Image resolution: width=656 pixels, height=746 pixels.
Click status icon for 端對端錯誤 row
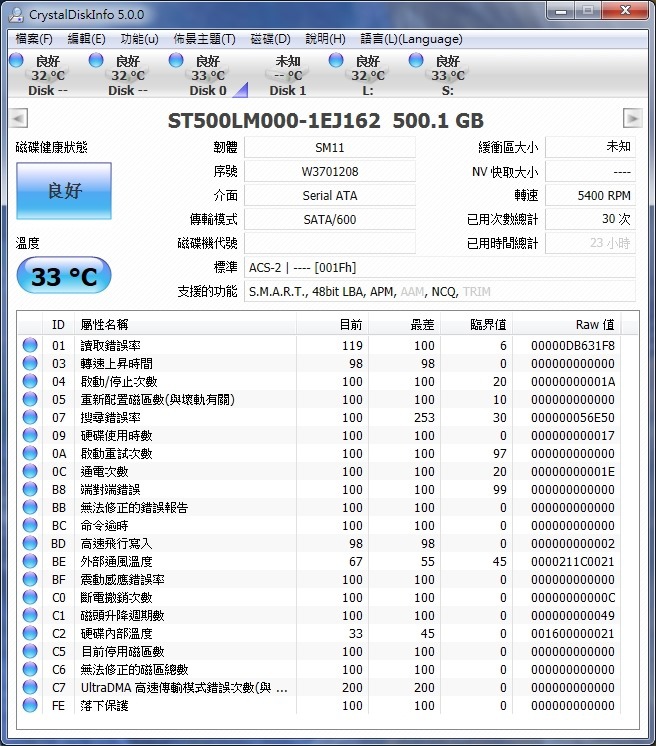[x=30, y=489]
